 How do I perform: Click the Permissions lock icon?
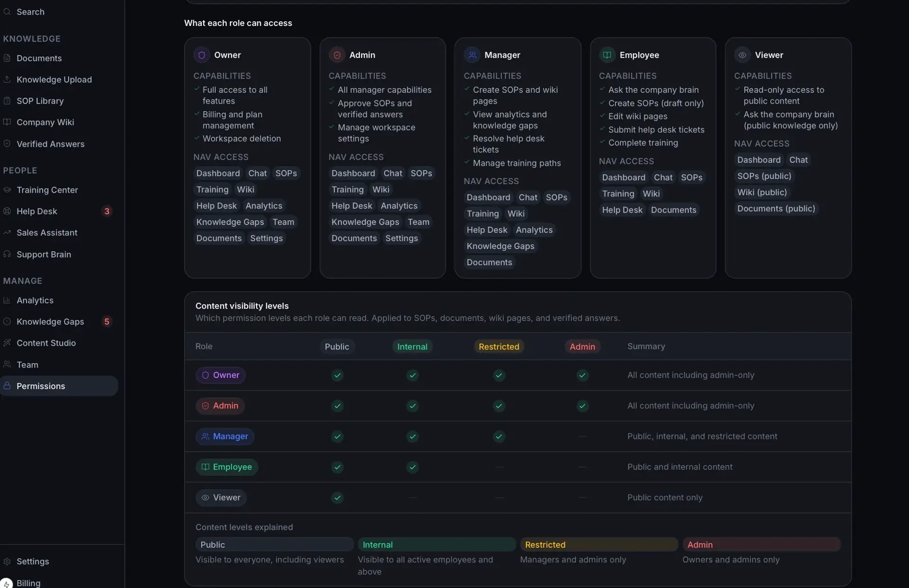(x=7, y=385)
